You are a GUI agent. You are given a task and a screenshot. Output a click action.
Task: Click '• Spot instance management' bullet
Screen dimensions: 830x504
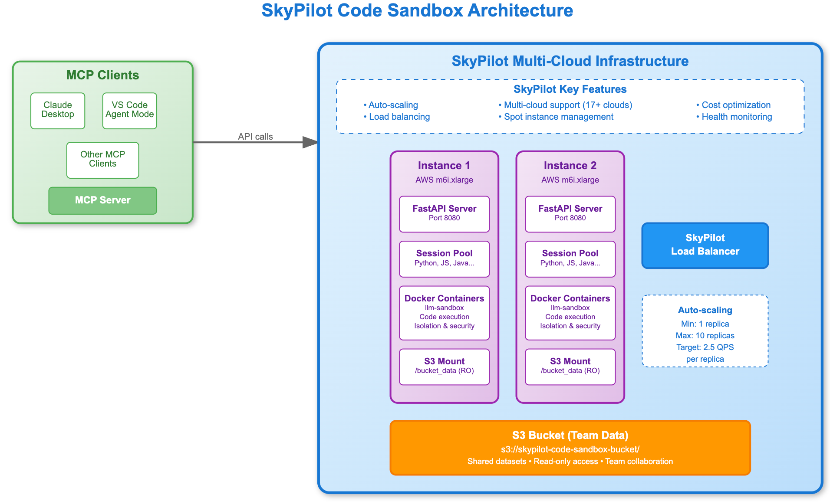tap(556, 117)
